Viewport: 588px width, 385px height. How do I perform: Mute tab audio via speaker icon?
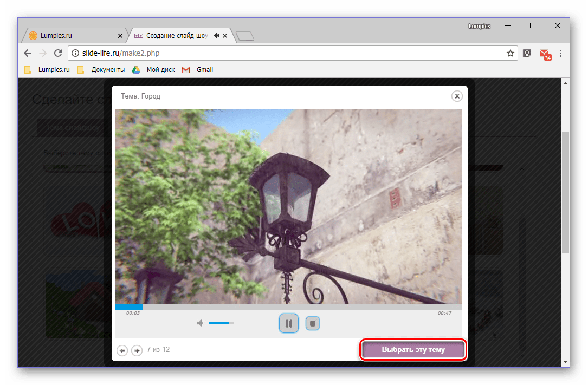[x=216, y=36]
